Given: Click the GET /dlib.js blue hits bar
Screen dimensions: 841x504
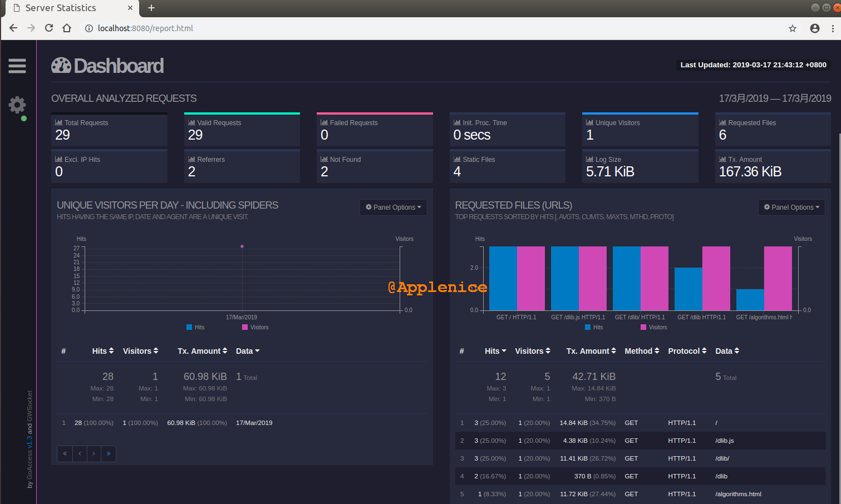Looking at the screenshot, I should (x=564, y=278).
